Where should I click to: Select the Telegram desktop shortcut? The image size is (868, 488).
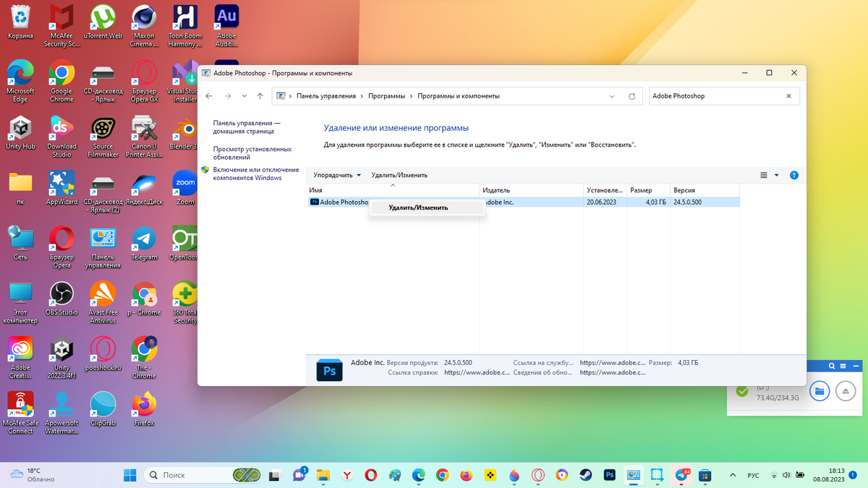point(144,244)
